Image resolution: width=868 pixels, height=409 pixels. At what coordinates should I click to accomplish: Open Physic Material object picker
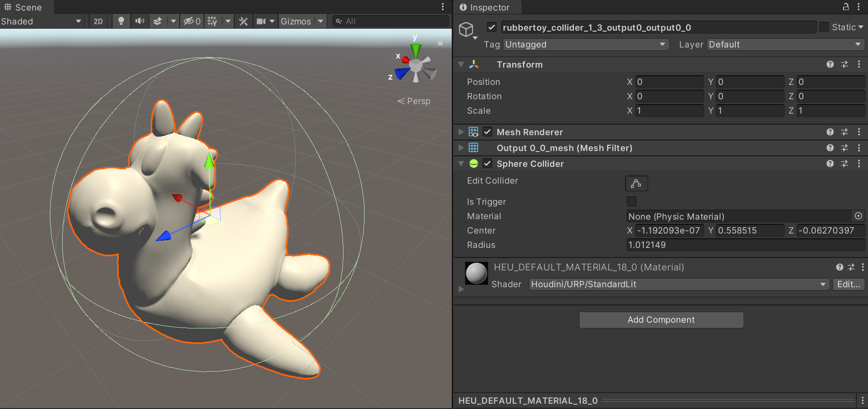pos(858,216)
